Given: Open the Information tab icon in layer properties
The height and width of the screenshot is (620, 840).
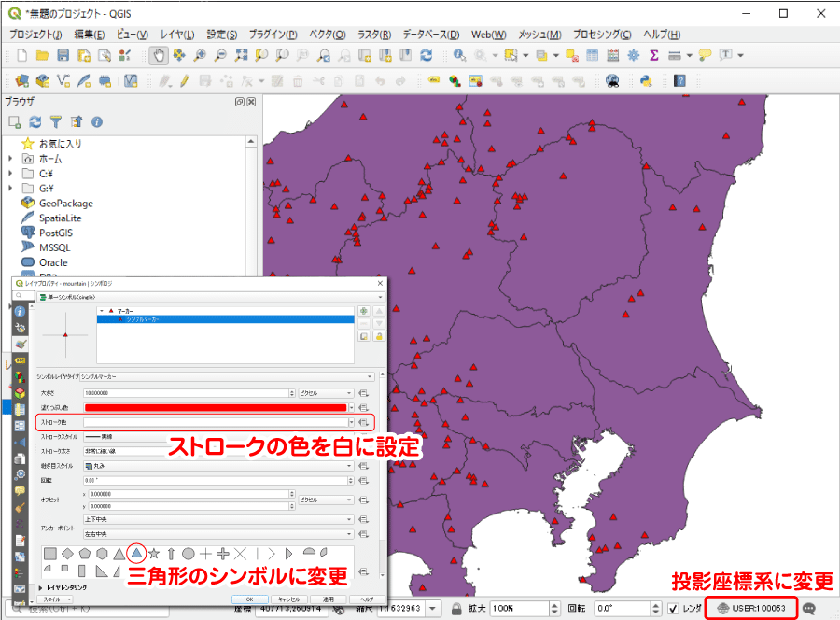Looking at the screenshot, I should pos(20,311).
